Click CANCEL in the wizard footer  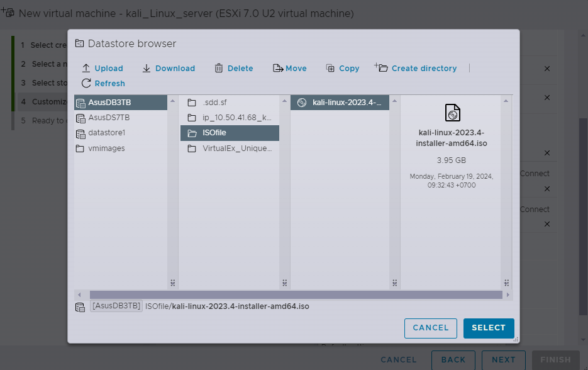(399, 360)
